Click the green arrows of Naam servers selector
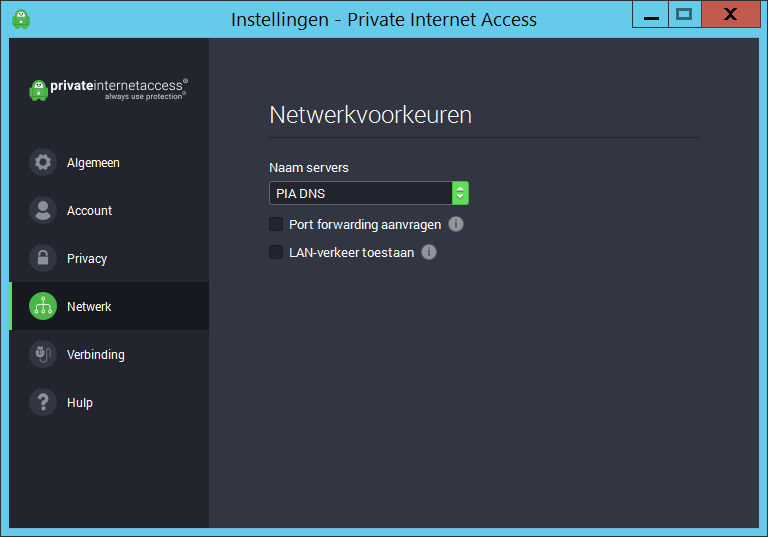This screenshot has width=768, height=537. pyautogui.click(x=460, y=193)
